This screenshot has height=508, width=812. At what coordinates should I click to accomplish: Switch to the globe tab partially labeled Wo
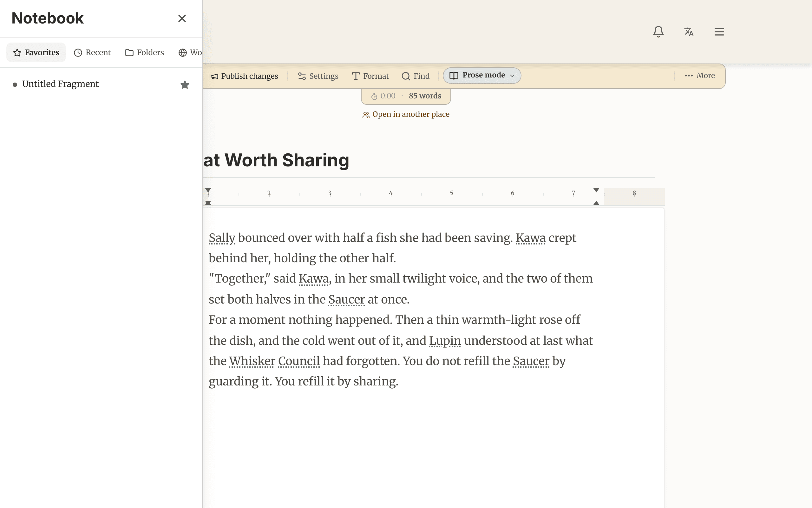[x=190, y=52]
